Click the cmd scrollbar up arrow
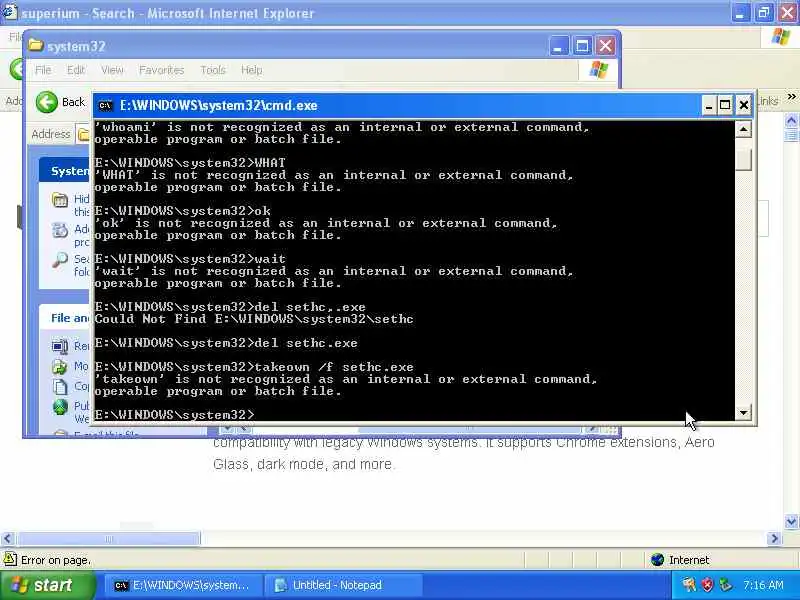800x600 pixels. 743,129
